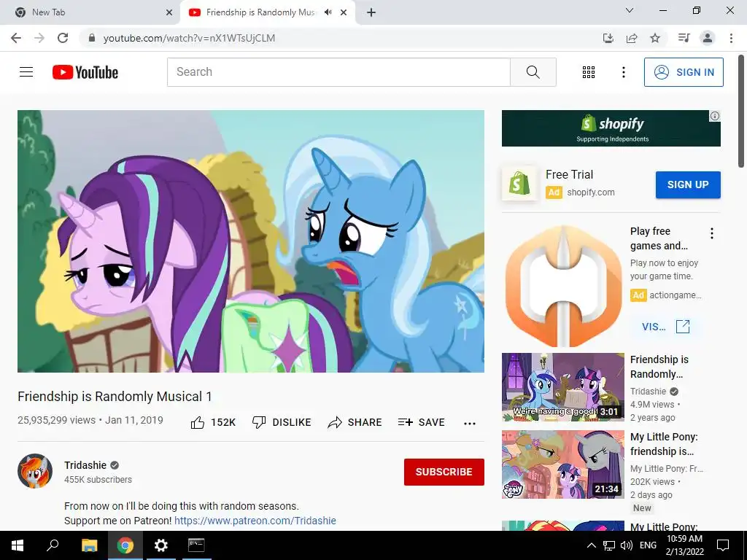
Task: Go to YouTube home via logo
Action: pyautogui.click(x=85, y=72)
